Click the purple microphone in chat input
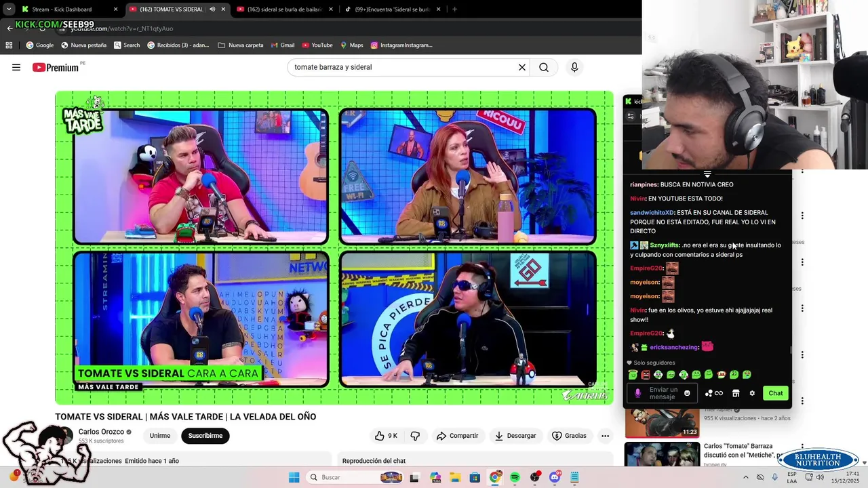 click(637, 393)
